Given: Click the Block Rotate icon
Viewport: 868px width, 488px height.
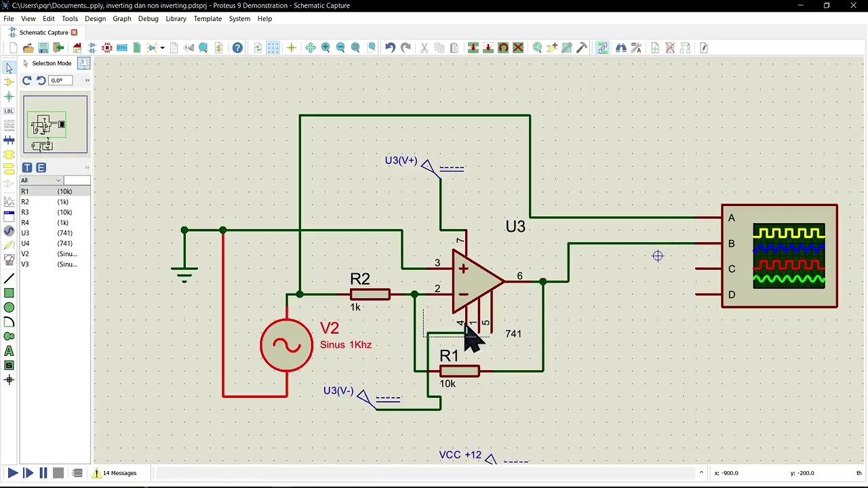Looking at the screenshot, I should (503, 47).
